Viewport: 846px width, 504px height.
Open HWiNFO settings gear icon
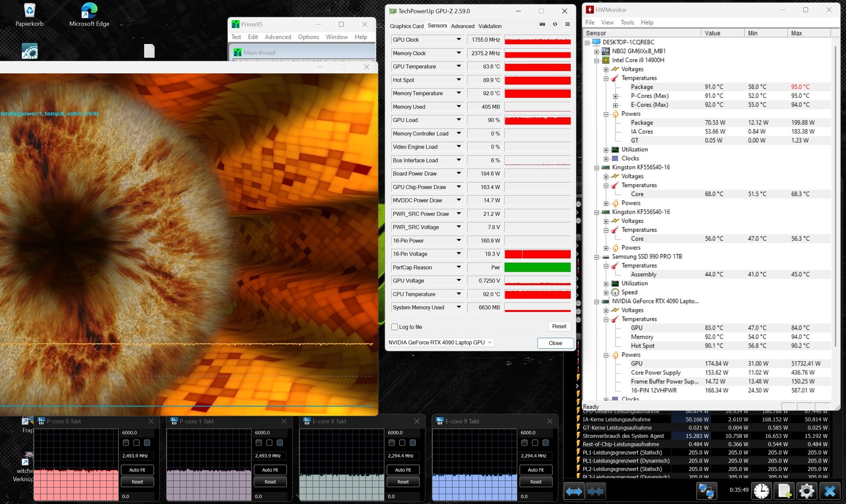pyautogui.click(x=807, y=491)
